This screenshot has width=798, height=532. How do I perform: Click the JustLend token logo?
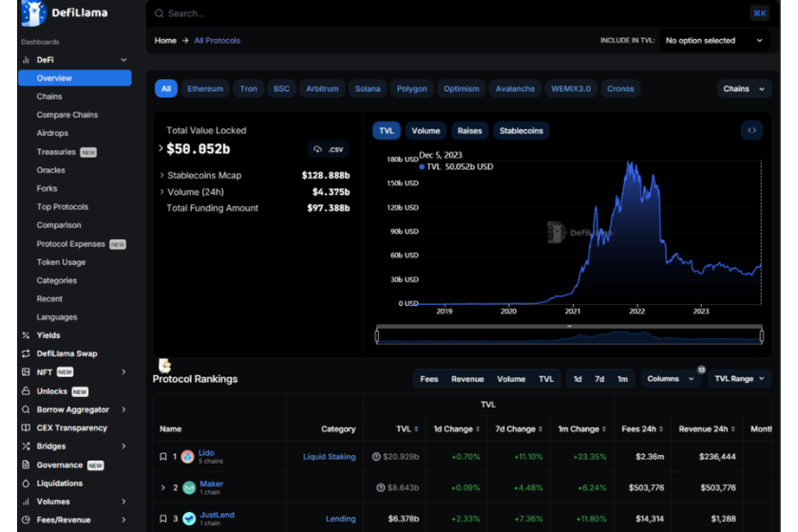(189, 519)
